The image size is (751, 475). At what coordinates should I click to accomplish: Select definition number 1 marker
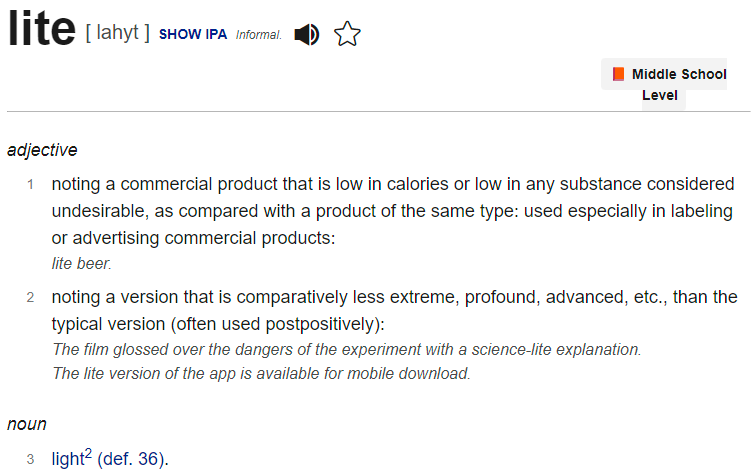(30, 184)
